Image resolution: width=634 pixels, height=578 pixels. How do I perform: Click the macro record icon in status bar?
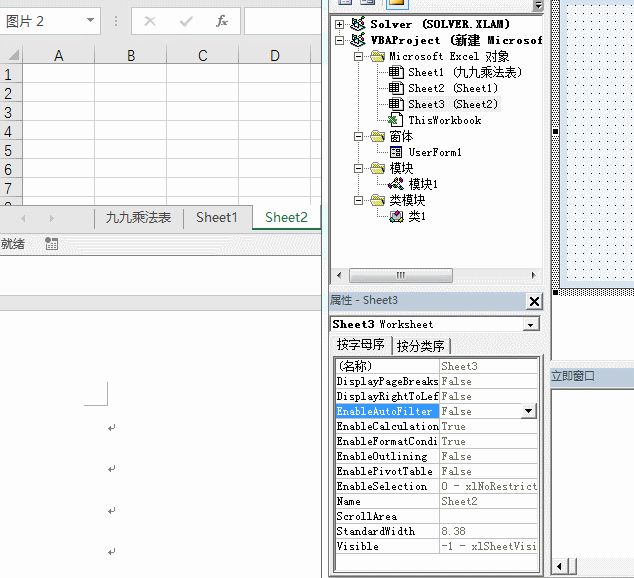[x=51, y=244]
